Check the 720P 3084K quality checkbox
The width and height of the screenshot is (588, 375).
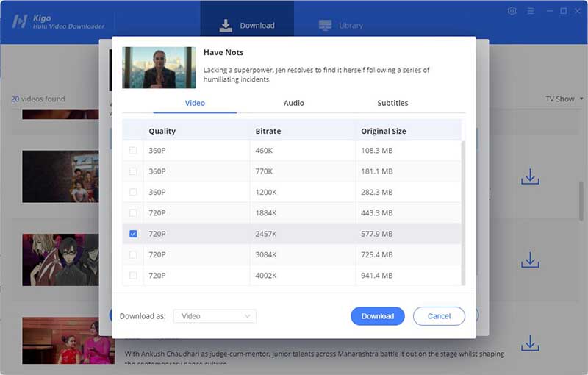tap(133, 254)
